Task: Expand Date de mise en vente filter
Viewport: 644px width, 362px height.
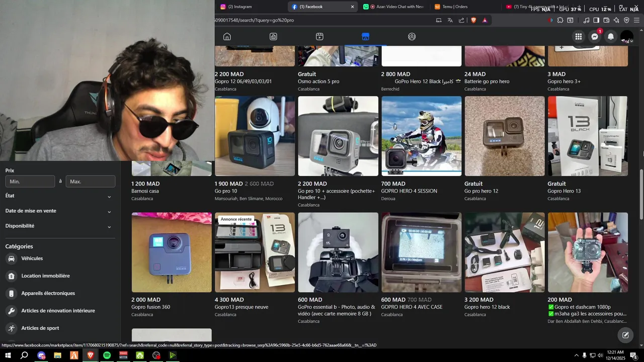Action: (x=59, y=211)
